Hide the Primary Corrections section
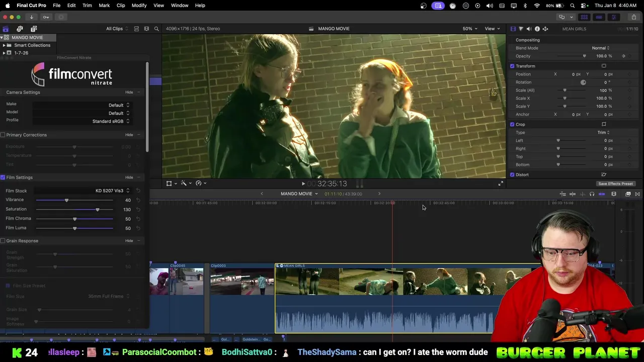 129,135
